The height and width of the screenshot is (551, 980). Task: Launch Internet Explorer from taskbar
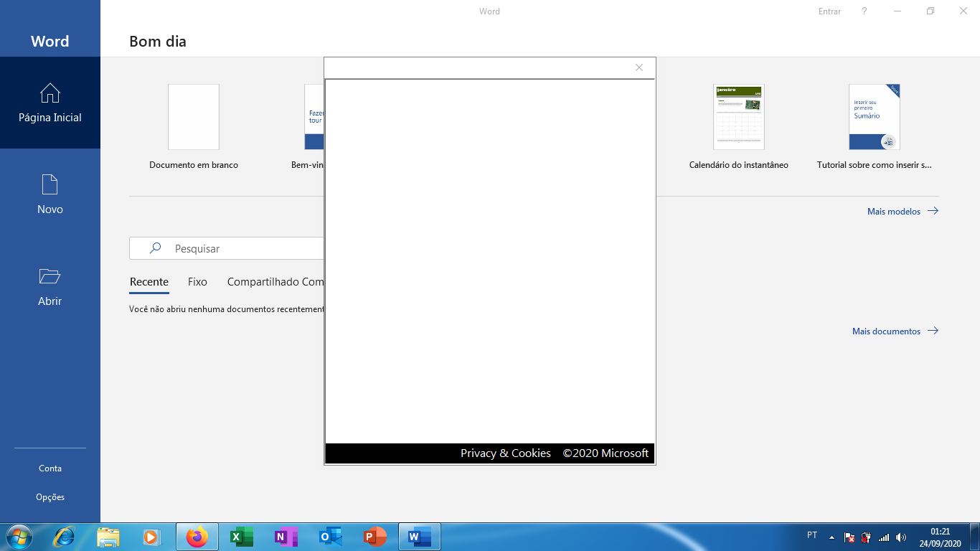(x=64, y=537)
